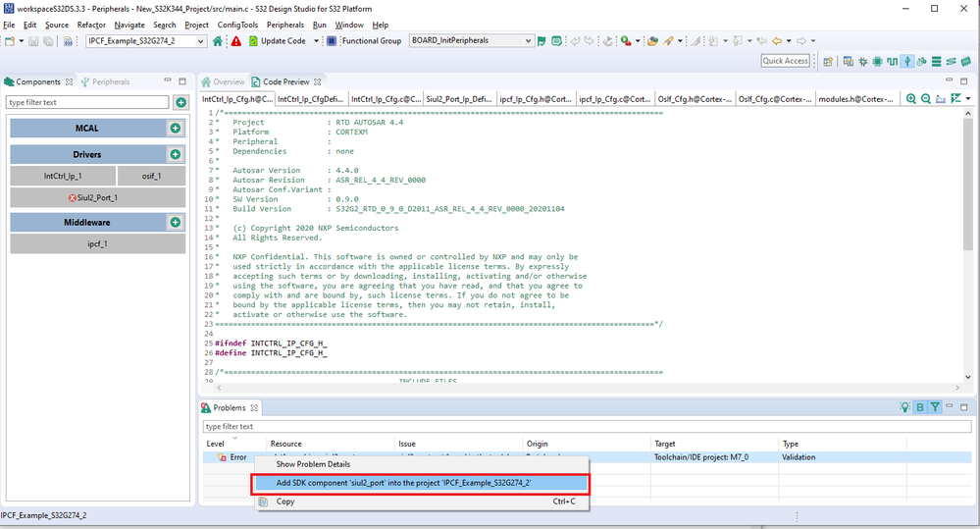This screenshot has width=980, height=529.
Task: Click the Open Type folder icon
Action: coord(652,41)
